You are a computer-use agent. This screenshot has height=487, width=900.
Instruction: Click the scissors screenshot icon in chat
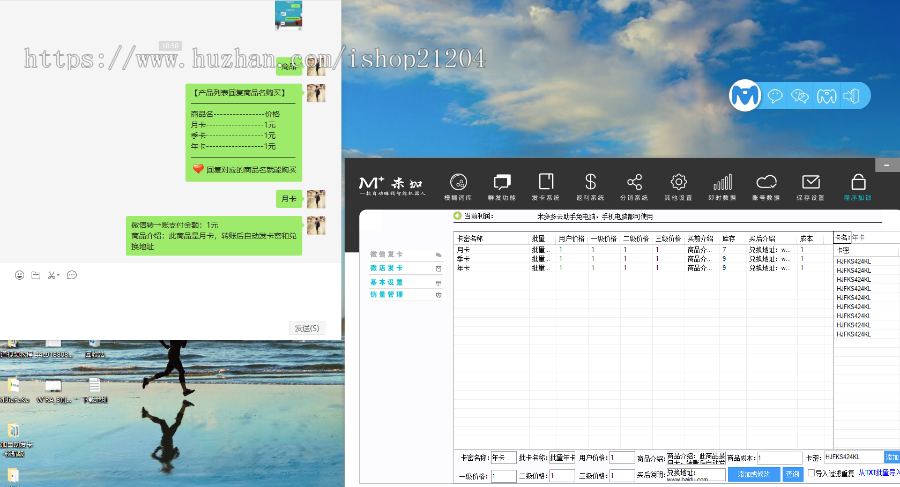tap(50, 275)
